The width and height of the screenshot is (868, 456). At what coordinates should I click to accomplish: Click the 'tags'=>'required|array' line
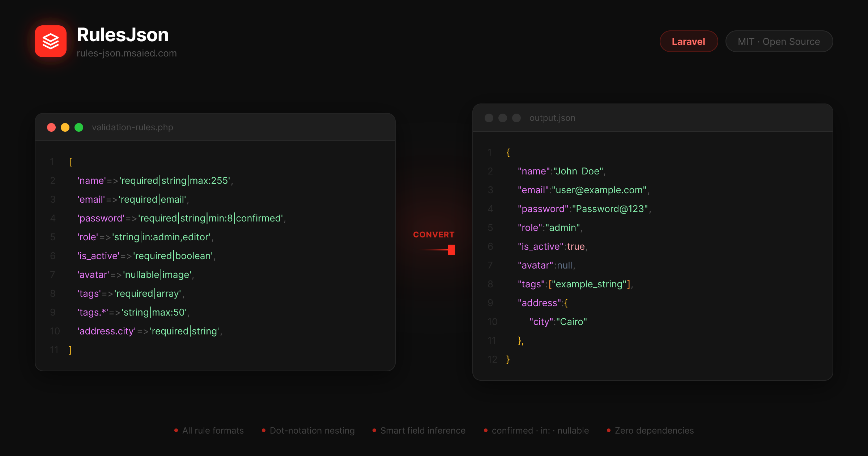[131, 294]
